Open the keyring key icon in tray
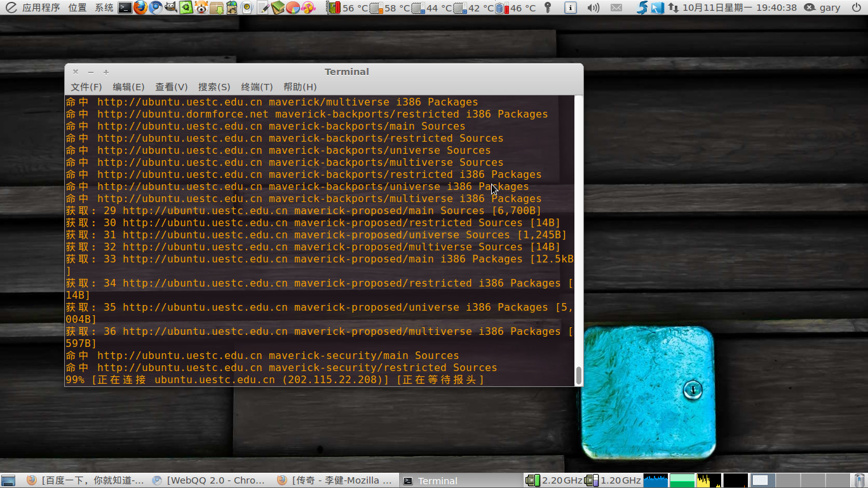 pos(547,8)
